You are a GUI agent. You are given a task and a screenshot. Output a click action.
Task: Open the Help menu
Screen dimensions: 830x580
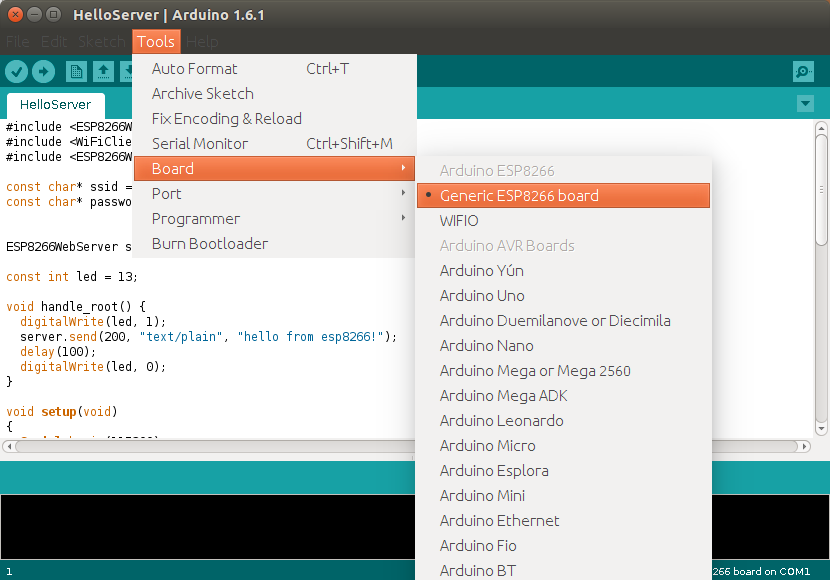(202, 41)
